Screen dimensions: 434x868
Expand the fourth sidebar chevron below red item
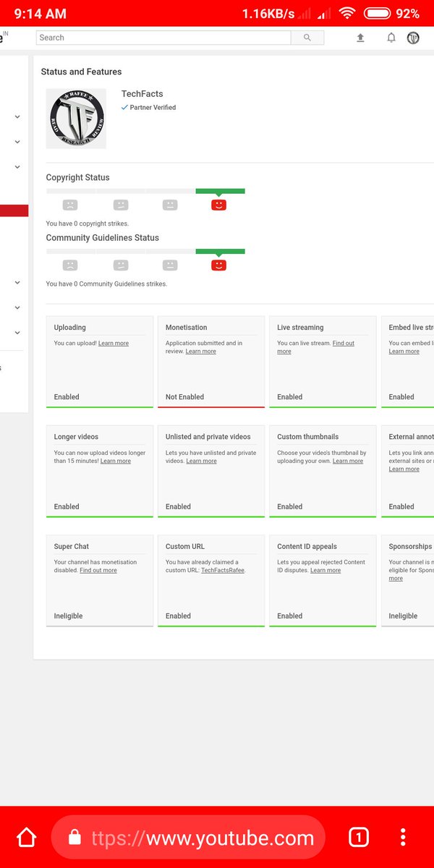(17, 283)
